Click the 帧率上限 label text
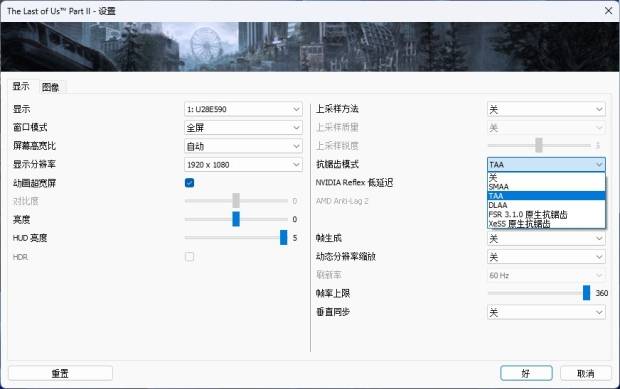 pos(333,293)
